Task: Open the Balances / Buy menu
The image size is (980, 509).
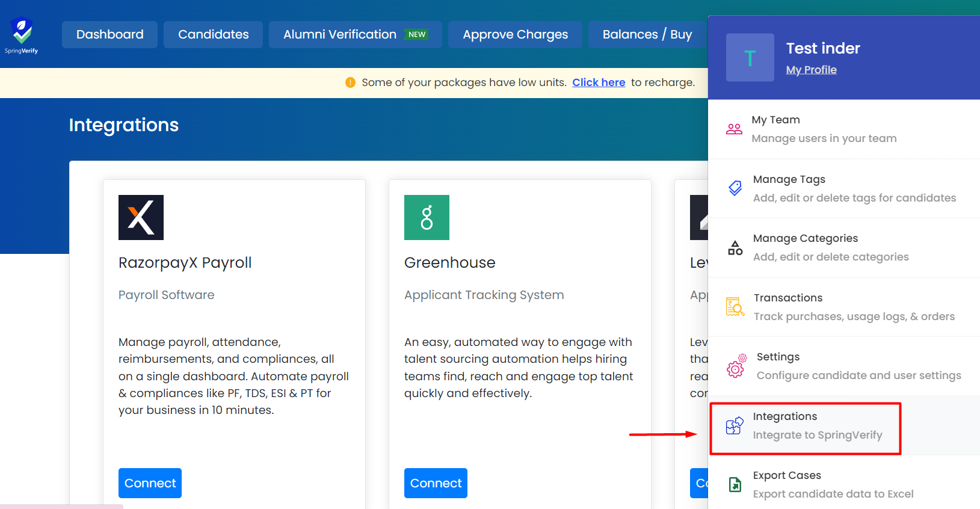Action: pyautogui.click(x=647, y=34)
